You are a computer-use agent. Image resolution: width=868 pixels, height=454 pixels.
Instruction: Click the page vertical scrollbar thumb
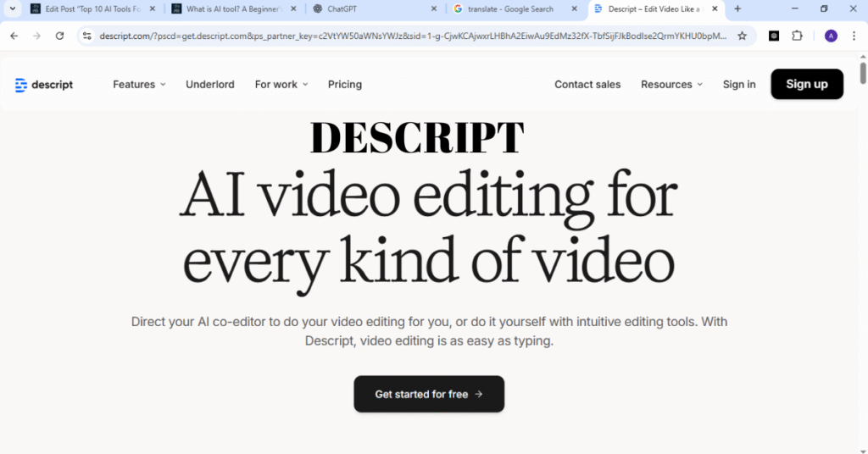point(862,73)
